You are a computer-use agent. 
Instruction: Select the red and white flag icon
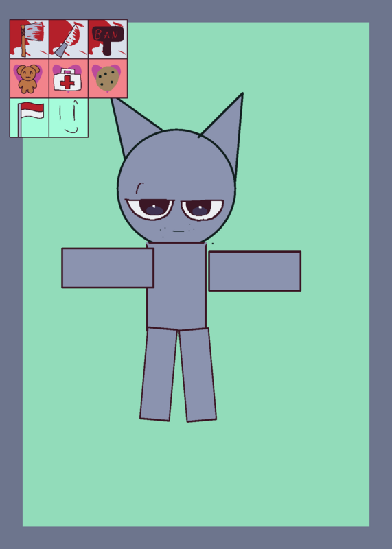click(29, 117)
